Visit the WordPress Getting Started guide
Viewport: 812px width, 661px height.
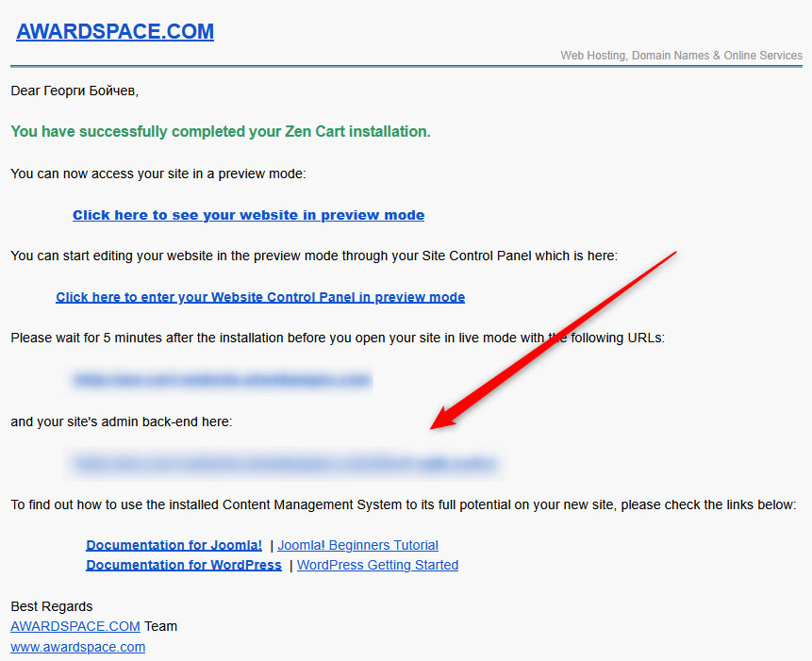(x=376, y=564)
